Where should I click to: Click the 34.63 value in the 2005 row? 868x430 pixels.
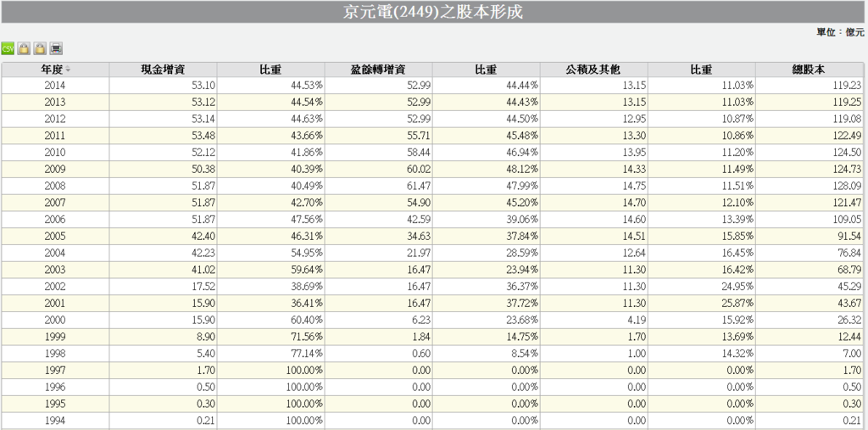tap(420, 236)
